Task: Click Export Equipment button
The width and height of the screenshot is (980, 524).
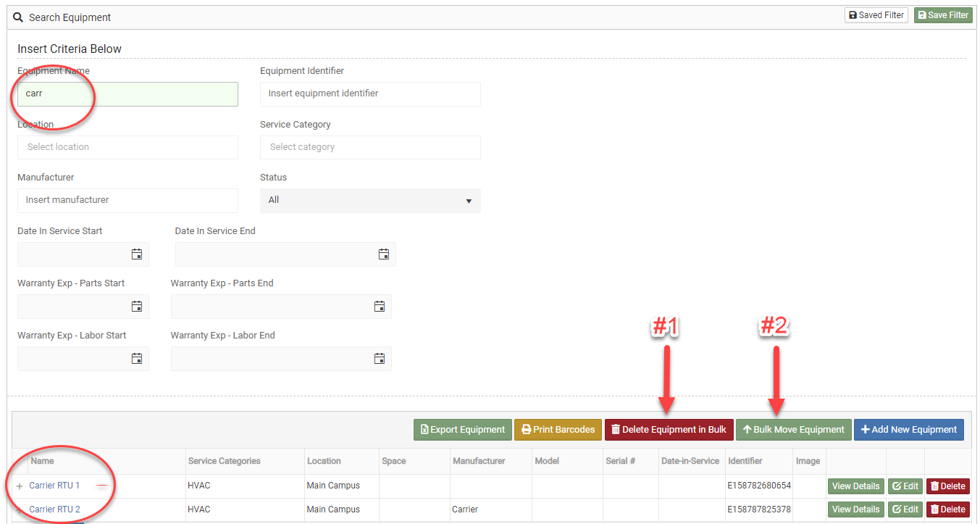Action: [x=462, y=430]
